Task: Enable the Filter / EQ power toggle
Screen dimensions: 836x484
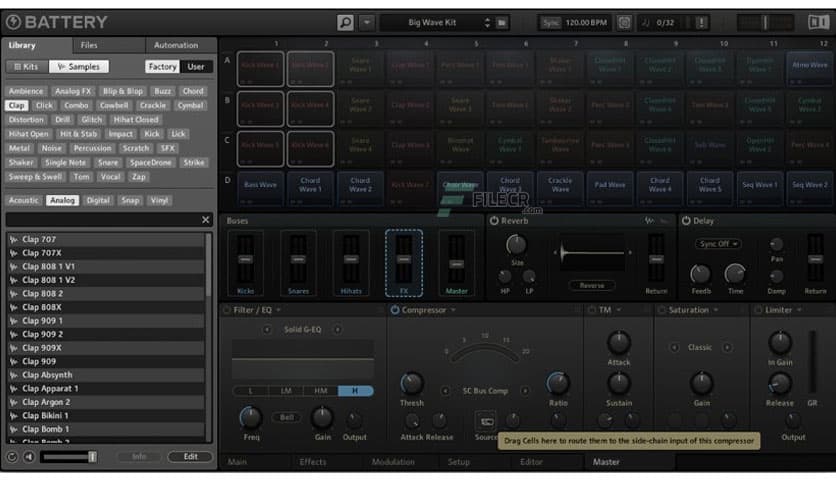Action: point(227,310)
